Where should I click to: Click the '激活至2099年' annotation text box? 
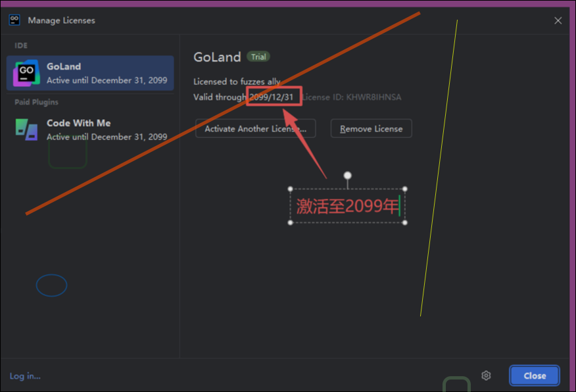coord(348,206)
